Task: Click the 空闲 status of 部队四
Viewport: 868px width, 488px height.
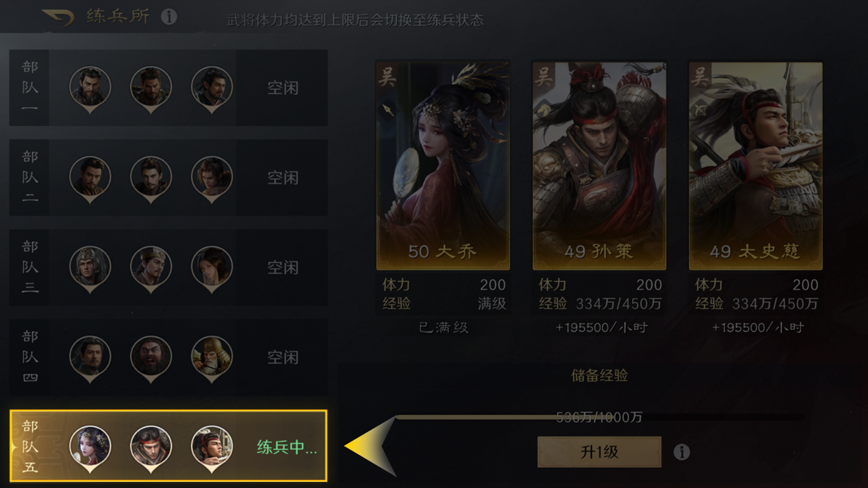Action: pos(283,357)
